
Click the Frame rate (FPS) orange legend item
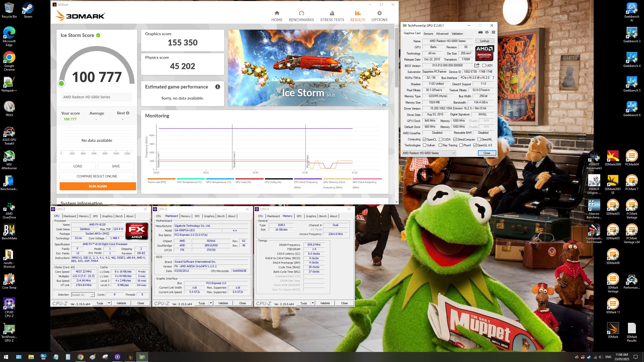click(x=162, y=181)
